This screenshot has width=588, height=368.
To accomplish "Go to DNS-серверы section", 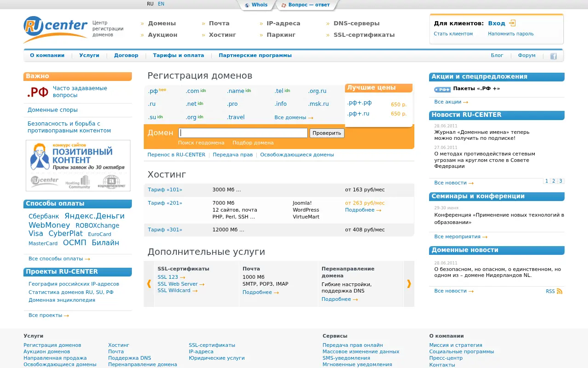I will pyautogui.click(x=356, y=23).
